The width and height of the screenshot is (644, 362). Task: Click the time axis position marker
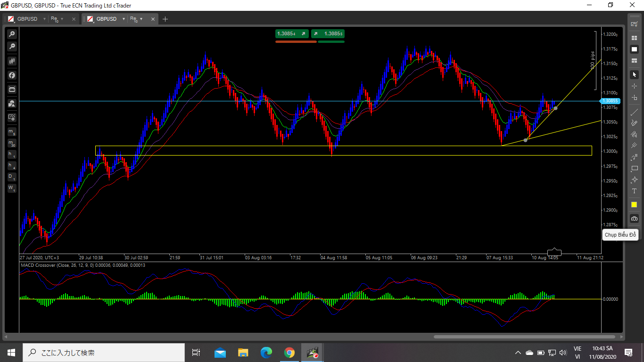coord(554,252)
